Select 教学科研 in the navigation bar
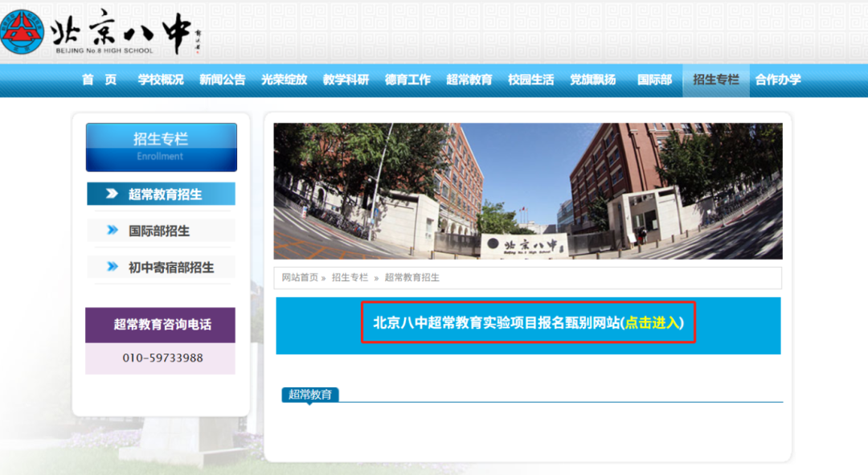Viewport: 868px width, 475px height. tap(346, 80)
